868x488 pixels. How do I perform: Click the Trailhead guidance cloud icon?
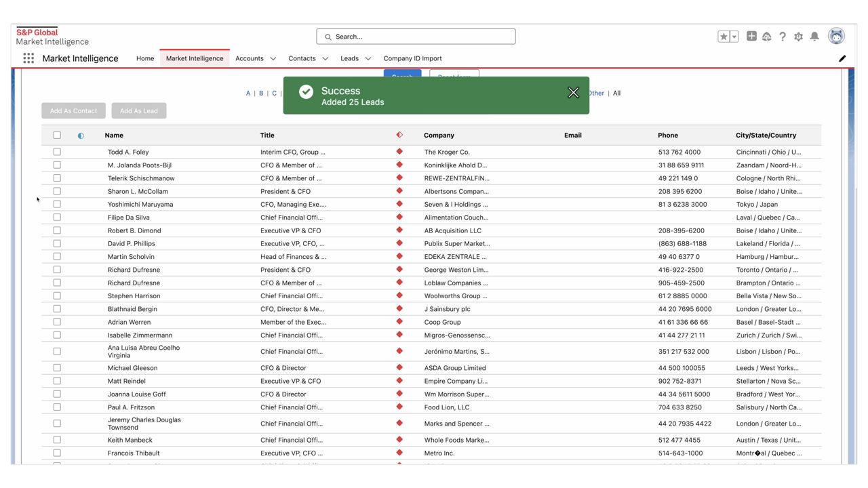767,37
